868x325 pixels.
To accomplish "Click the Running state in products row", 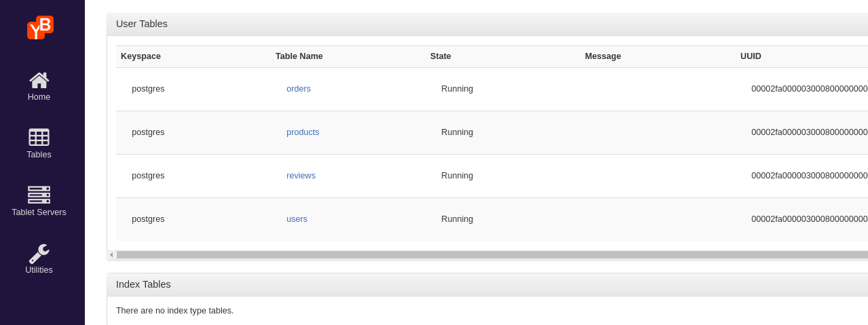I will click(x=457, y=132).
